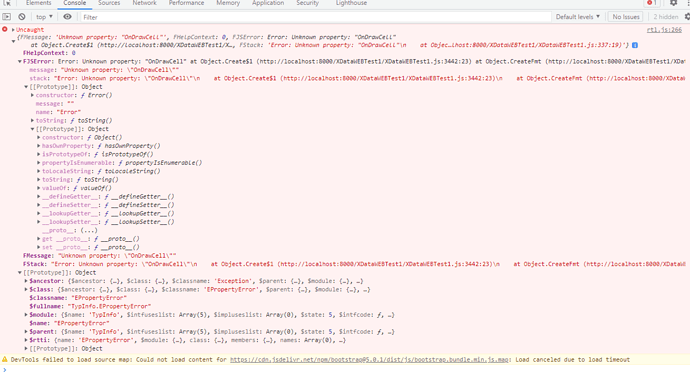Select the $classname "EPropertyError" row
Viewport: 690px width, 379px height.
click(78, 298)
